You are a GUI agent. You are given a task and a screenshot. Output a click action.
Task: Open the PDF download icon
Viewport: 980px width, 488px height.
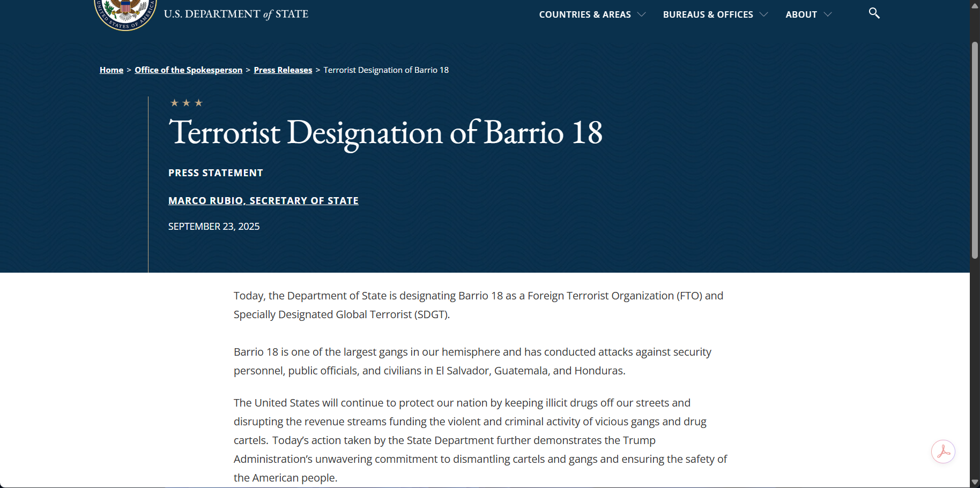point(943,452)
